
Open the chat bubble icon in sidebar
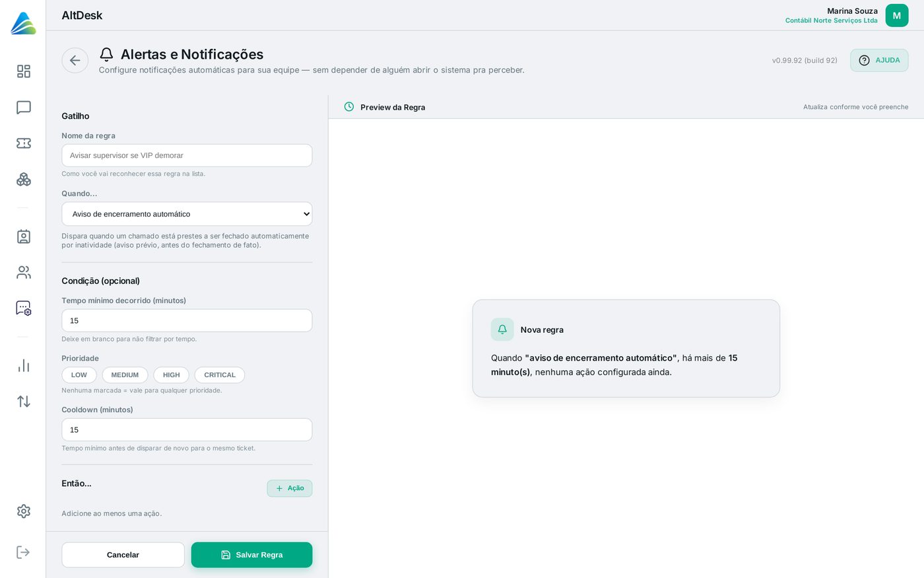(x=24, y=108)
